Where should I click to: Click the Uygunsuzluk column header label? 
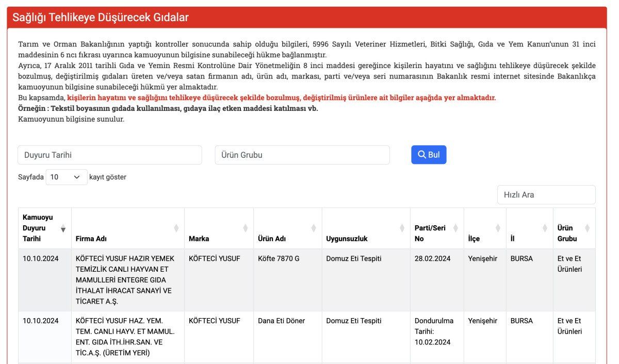pyautogui.click(x=347, y=239)
